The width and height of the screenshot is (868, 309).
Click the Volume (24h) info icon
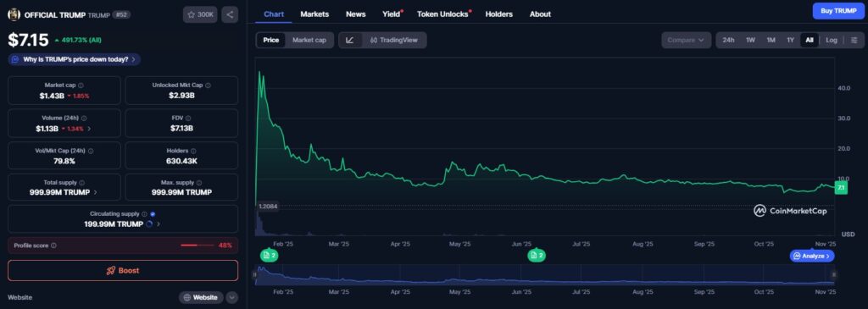click(x=84, y=119)
